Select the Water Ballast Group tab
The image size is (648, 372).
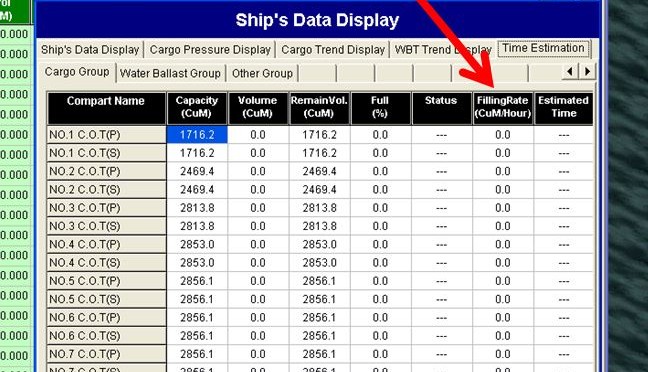coord(170,73)
